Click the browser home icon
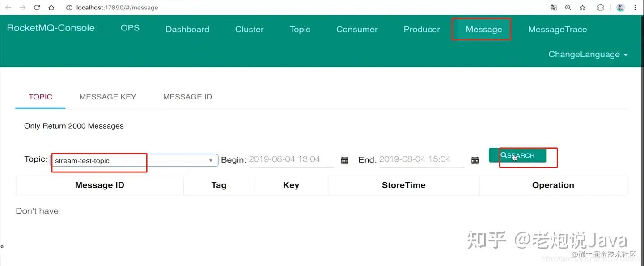This screenshot has height=266, width=644. [x=51, y=8]
